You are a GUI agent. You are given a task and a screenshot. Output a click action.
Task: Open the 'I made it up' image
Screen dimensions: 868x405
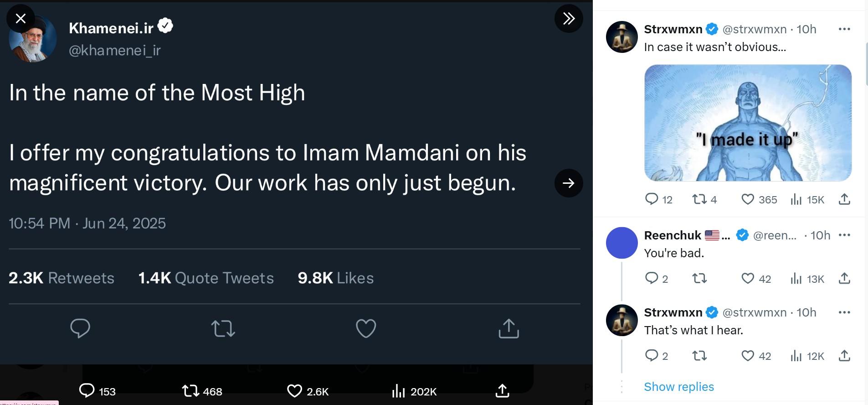click(x=748, y=123)
